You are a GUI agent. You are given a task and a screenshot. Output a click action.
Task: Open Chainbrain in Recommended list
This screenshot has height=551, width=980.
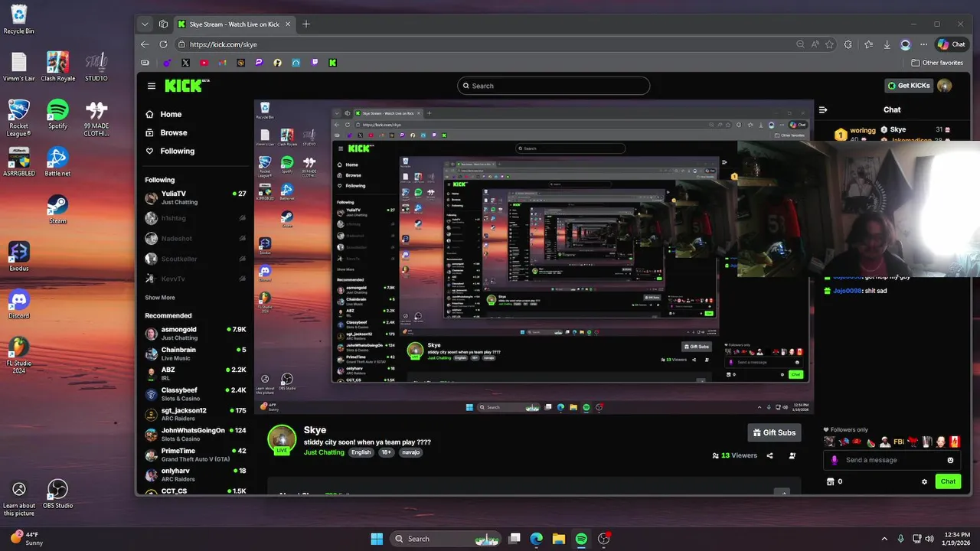coord(196,354)
